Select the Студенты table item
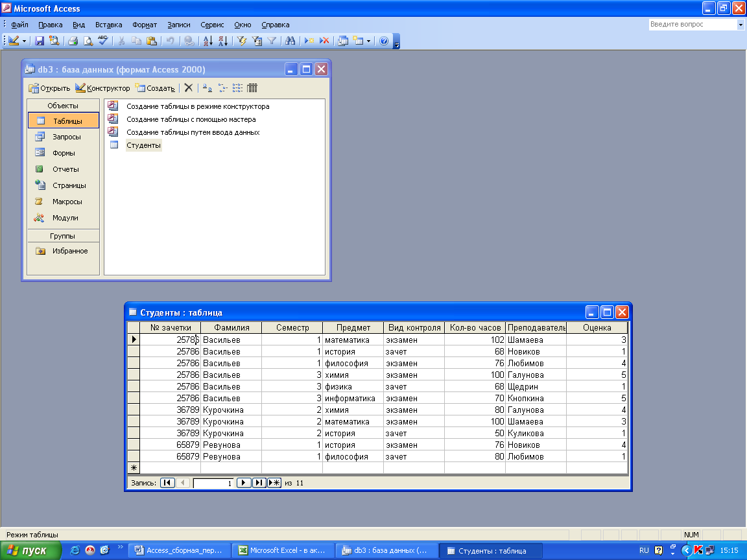This screenshot has height=560, width=747. coord(143,145)
